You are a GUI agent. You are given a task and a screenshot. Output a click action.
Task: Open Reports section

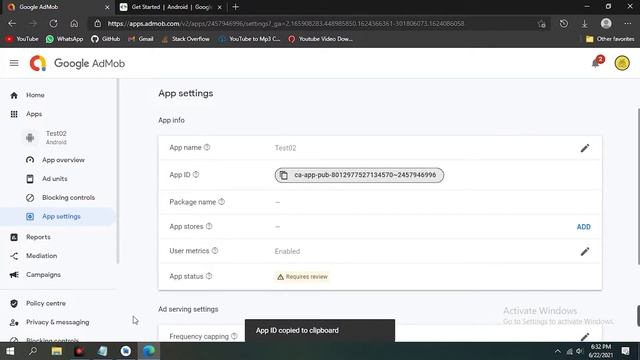click(x=38, y=237)
